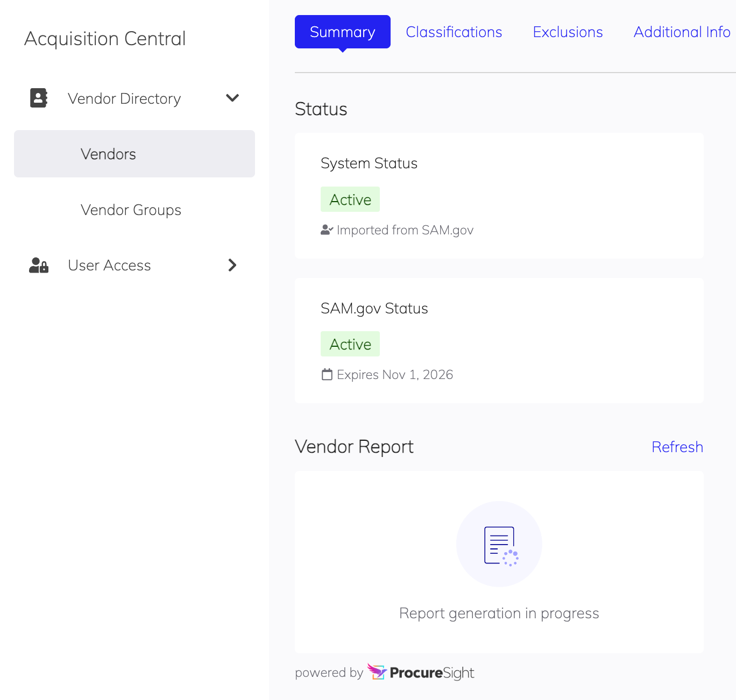This screenshot has width=736, height=700.
Task: Click the 'Status' section heading
Action: click(x=321, y=109)
